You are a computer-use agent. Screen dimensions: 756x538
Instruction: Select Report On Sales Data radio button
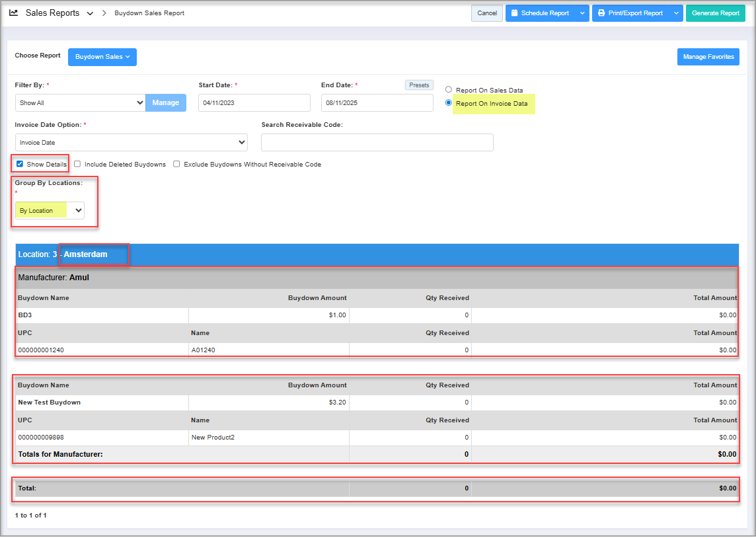tap(449, 90)
